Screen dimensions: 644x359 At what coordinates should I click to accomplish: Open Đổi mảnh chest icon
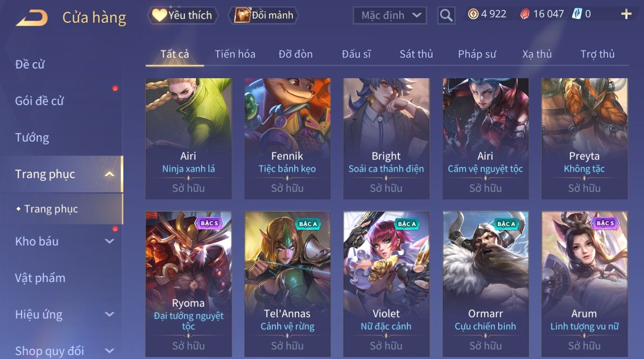point(242,15)
